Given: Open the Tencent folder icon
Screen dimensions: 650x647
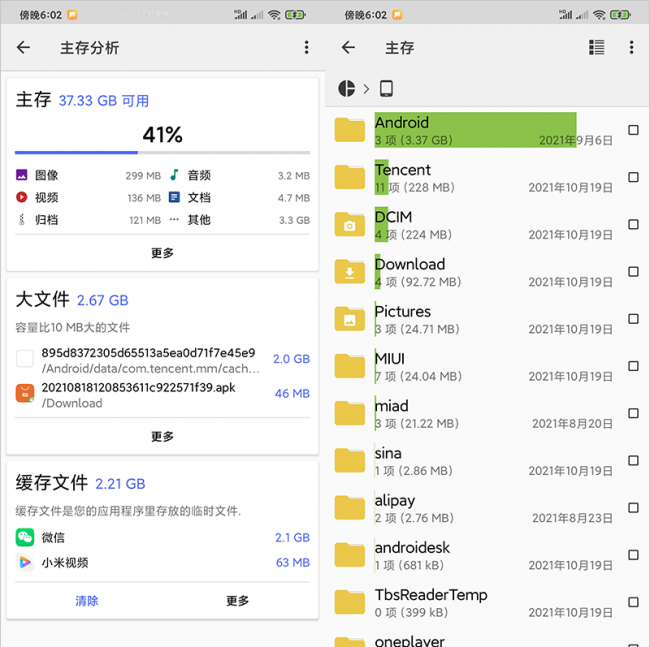Looking at the screenshot, I should pyautogui.click(x=350, y=177).
